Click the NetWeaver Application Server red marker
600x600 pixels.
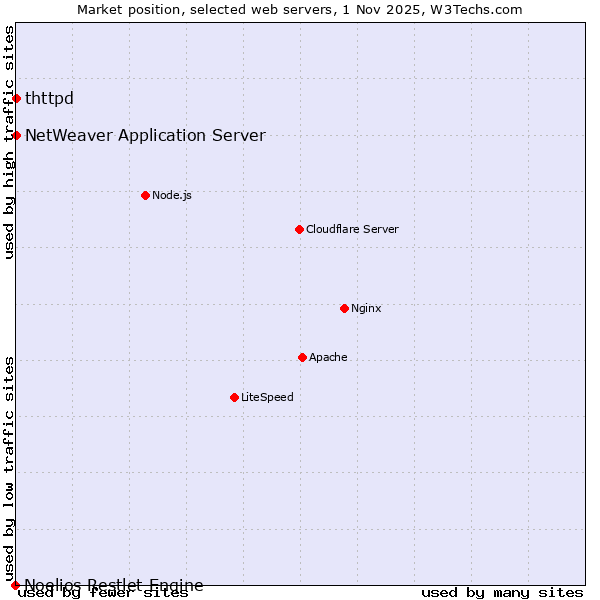coord(16,135)
